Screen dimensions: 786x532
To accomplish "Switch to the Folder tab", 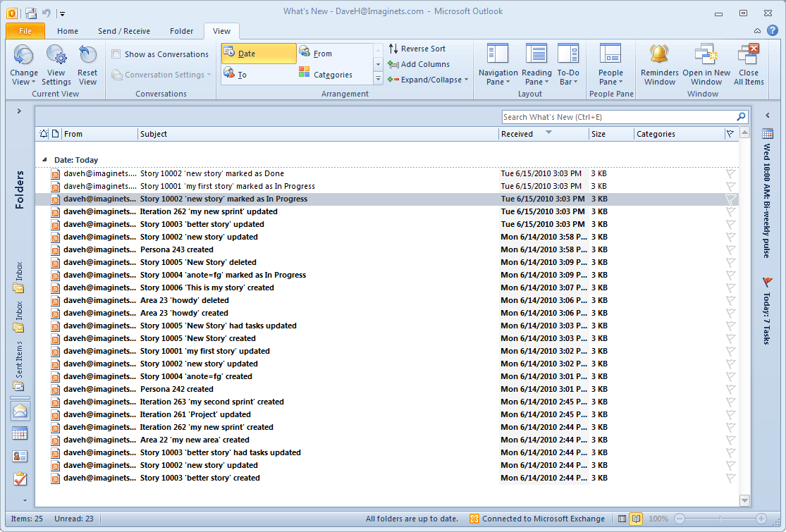I will point(181,31).
